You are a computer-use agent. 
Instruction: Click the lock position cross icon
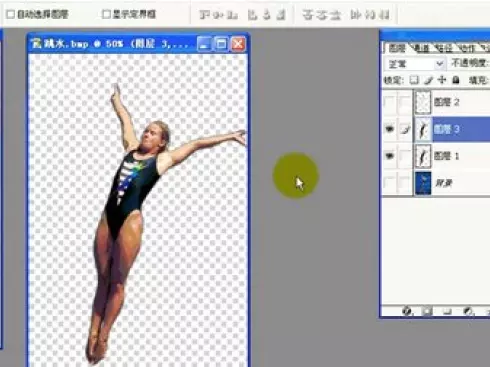[x=442, y=80]
